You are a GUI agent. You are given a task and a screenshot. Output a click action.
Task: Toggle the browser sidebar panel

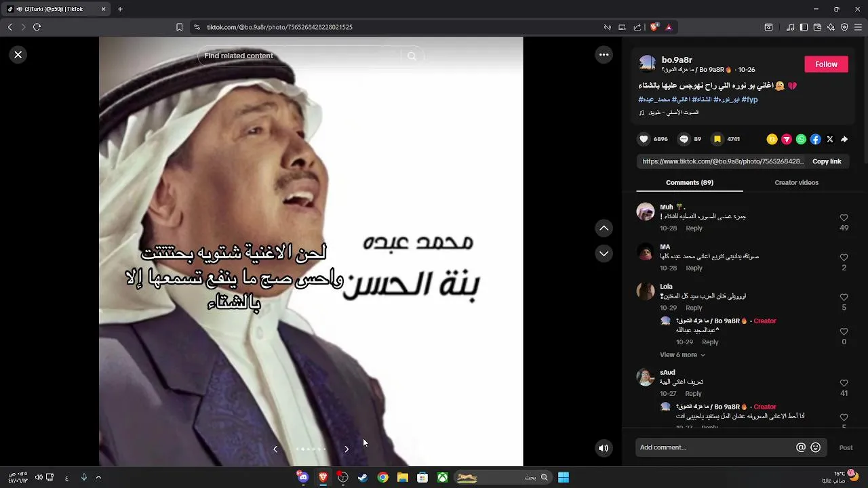pyautogui.click(x=804, y=27)
